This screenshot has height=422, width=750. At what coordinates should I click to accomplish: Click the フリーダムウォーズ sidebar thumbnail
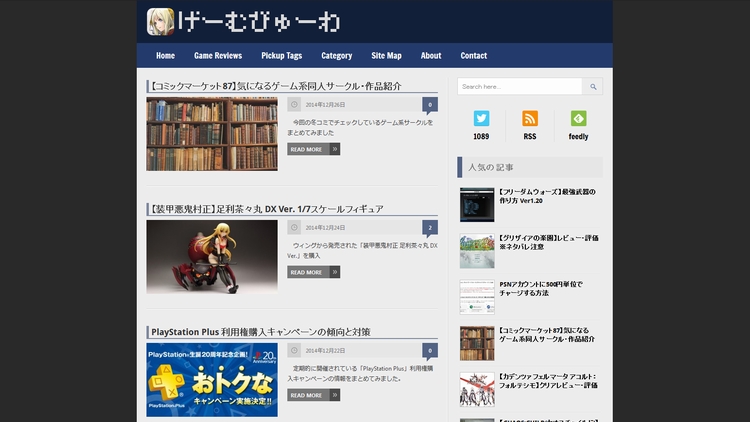click(477, 205)
